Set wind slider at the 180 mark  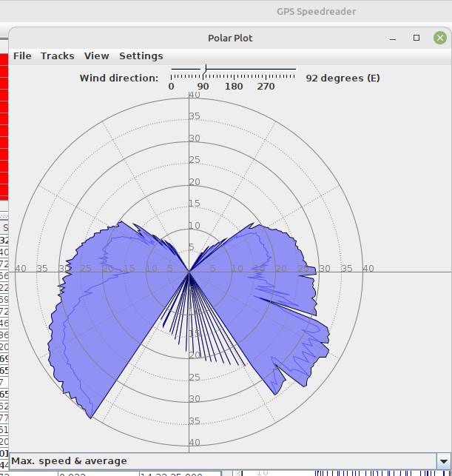[234, 70]
